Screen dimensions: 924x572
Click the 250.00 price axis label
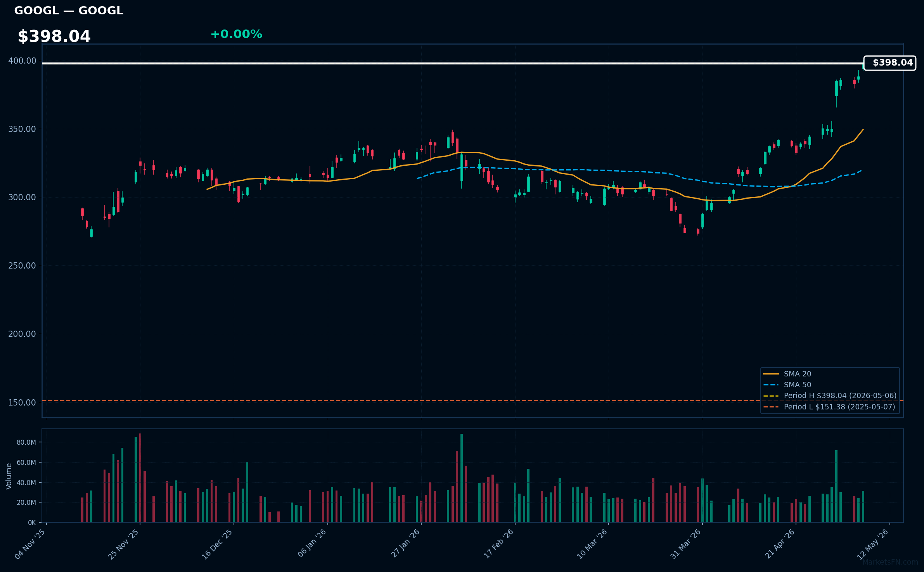click(x=22, y=266)
